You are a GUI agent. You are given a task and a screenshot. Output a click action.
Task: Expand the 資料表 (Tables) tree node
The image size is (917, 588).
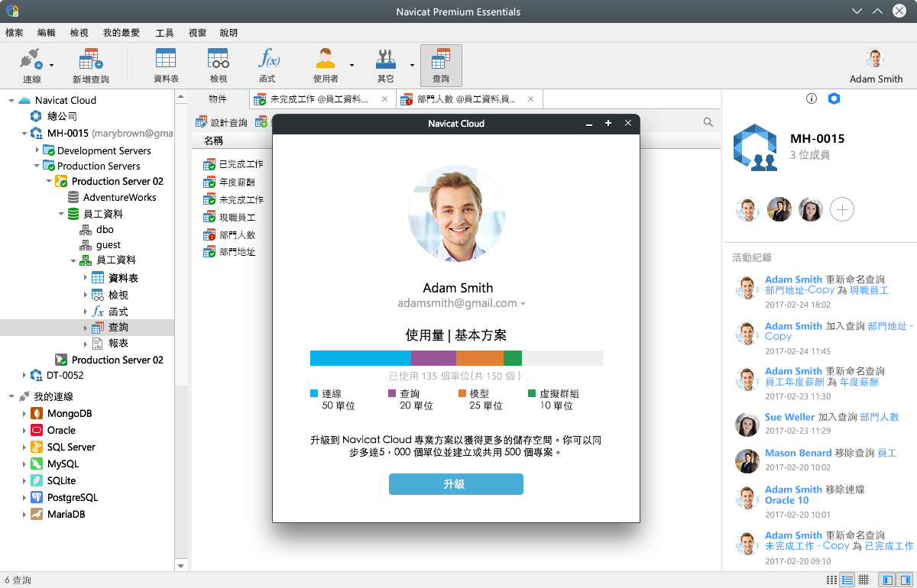pos(86,278)
